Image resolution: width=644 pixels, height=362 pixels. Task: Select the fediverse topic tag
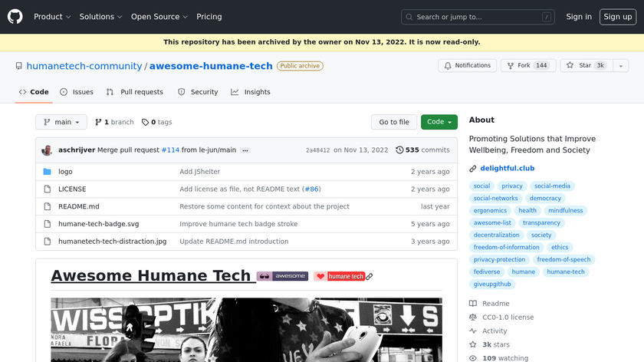pos(487,272)
